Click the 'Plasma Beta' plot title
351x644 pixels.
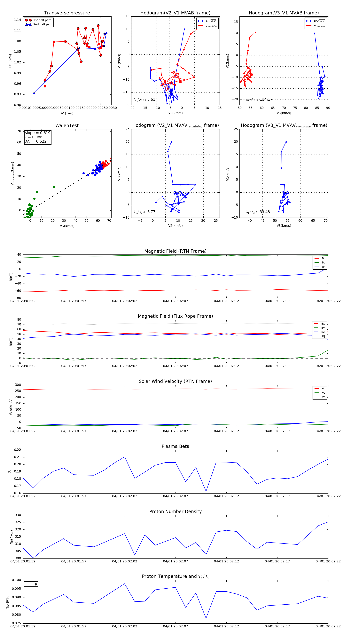coord(175,446)
